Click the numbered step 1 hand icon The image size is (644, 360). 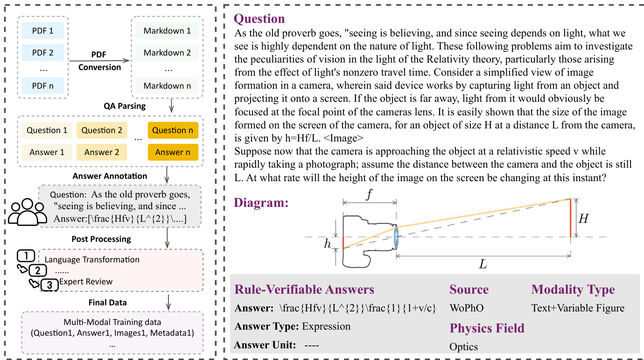click(26, 256)
